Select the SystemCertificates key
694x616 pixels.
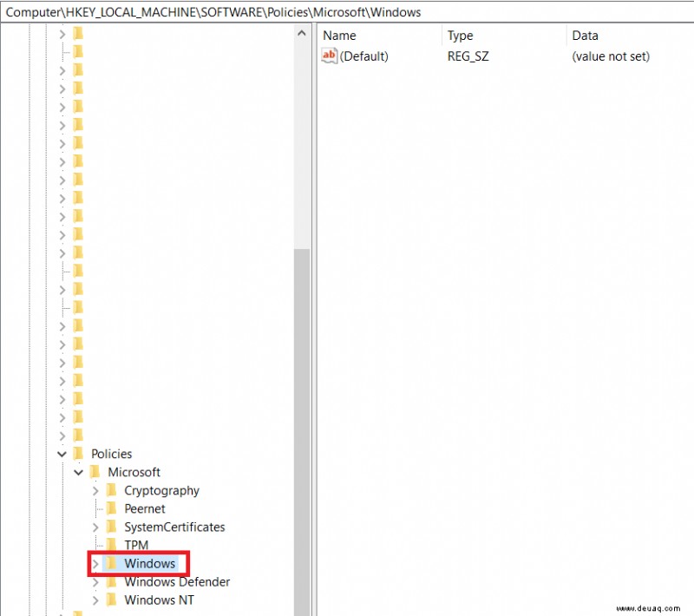(x=174, y=527)
